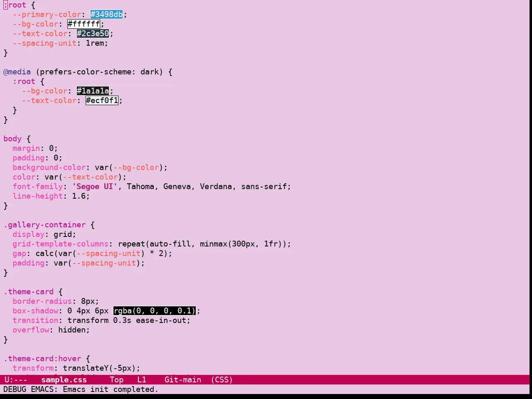
Task: Click 'Verdana' in the font-family list
Action: pyautogui.click(x=216, y=187)
